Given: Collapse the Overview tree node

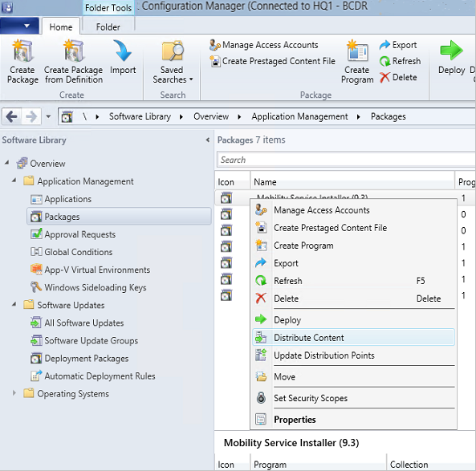Looking at the screenshot, I should pos(6,163).
